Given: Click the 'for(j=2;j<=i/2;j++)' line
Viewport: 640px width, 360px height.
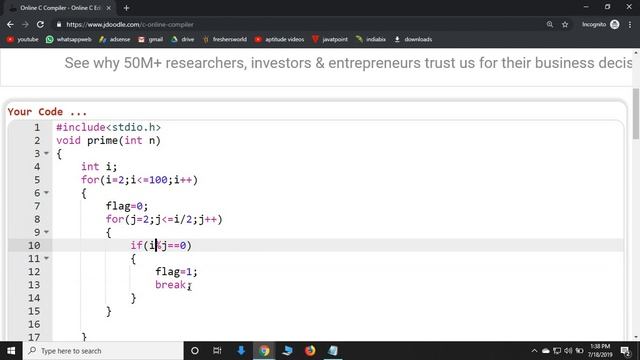Looking at the screenshot, I should (164, 219).
